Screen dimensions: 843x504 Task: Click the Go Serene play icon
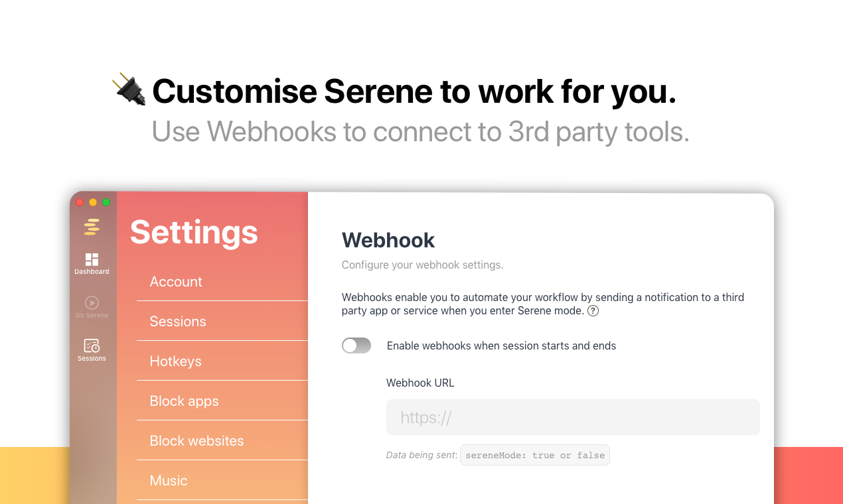pos(92,302)
